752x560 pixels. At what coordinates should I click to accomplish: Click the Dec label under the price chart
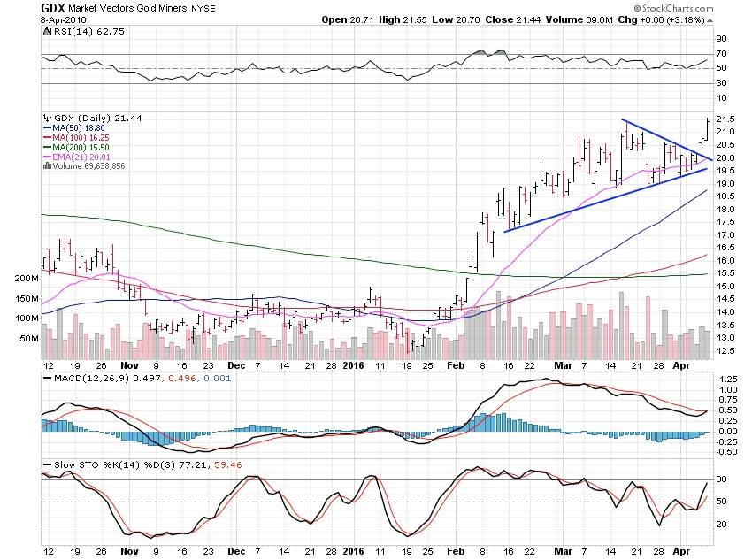click(236, 365)
